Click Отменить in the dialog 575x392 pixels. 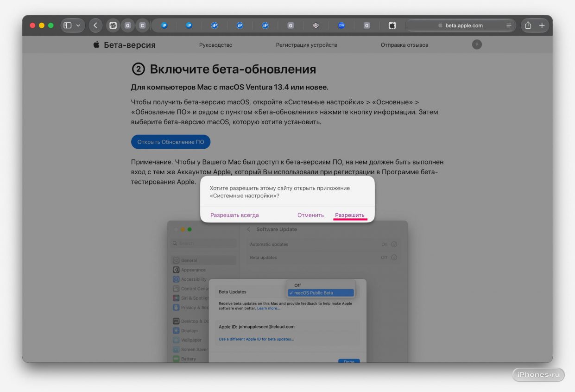pos(310,215)
